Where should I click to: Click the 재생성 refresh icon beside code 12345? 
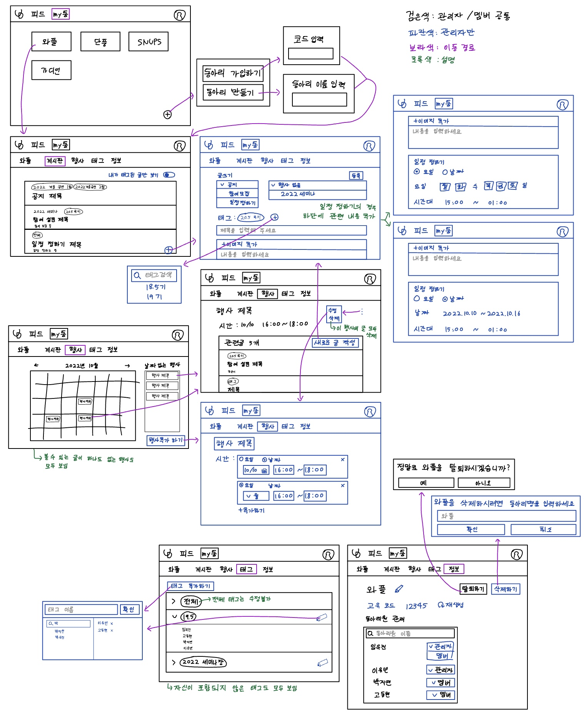point(441,605)
